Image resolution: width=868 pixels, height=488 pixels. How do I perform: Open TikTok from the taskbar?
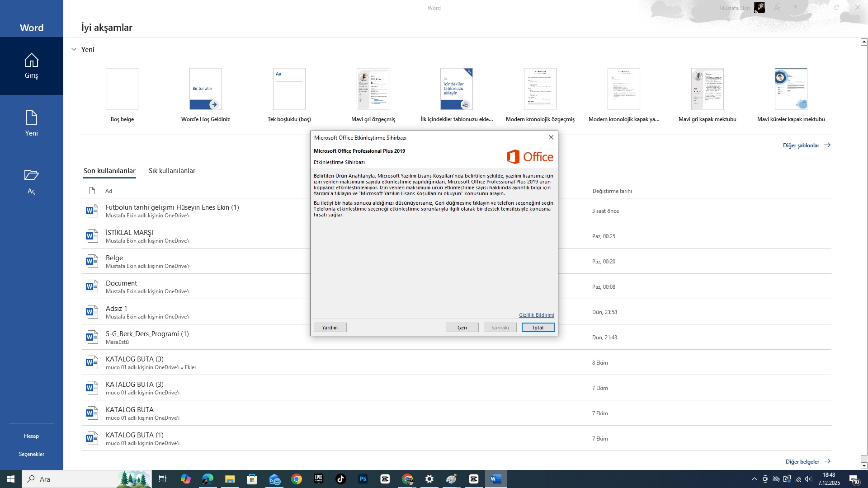coord(341,479)
